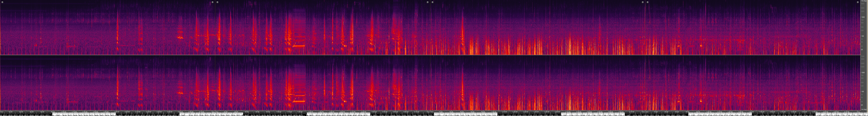Screen dimensions: 868x116
Task: Click the top-left corner icon of the second spectrogram segment
Action: pos(218,2)
